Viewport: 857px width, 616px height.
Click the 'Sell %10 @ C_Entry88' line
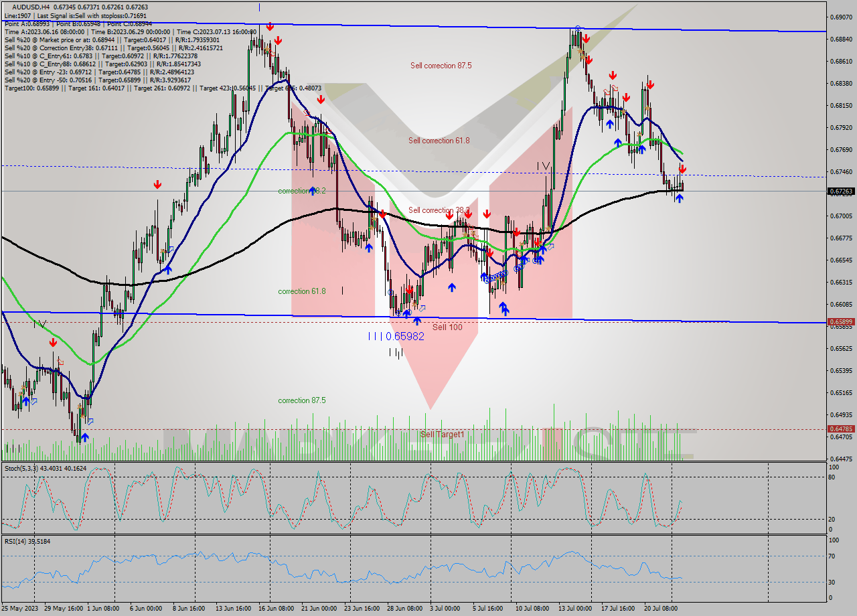(x=102, y=64)
